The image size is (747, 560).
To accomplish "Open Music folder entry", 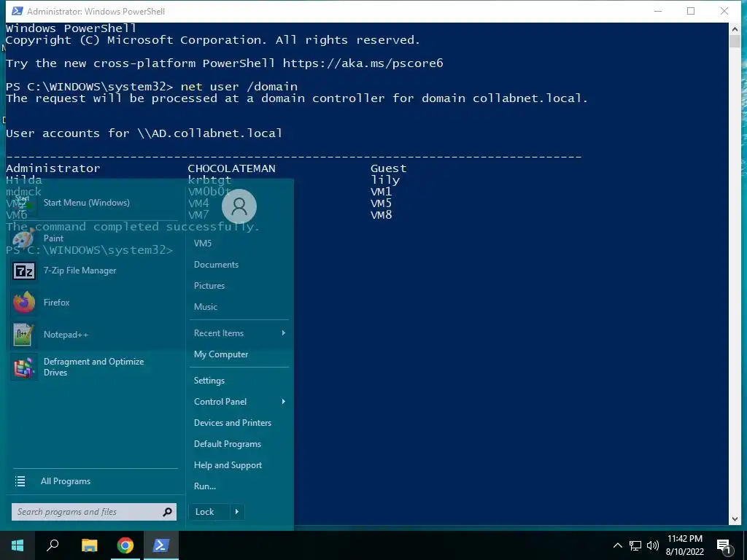I will tap(205, 307).
